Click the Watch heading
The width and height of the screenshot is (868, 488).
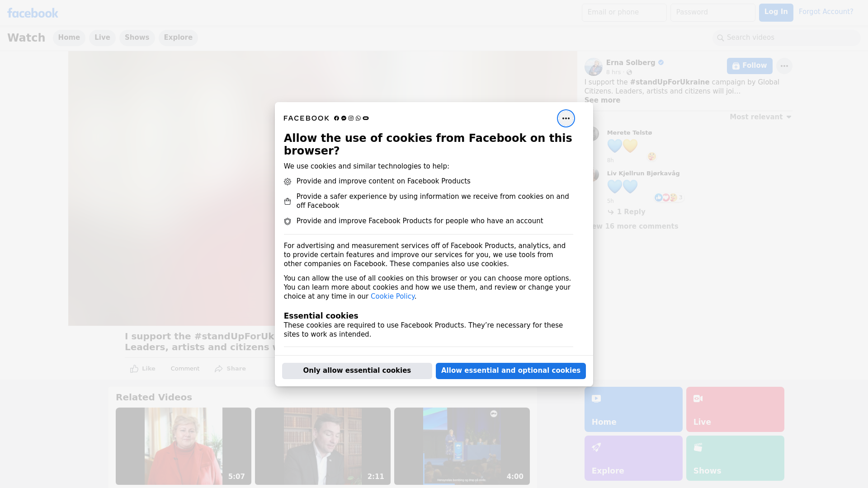26,38
